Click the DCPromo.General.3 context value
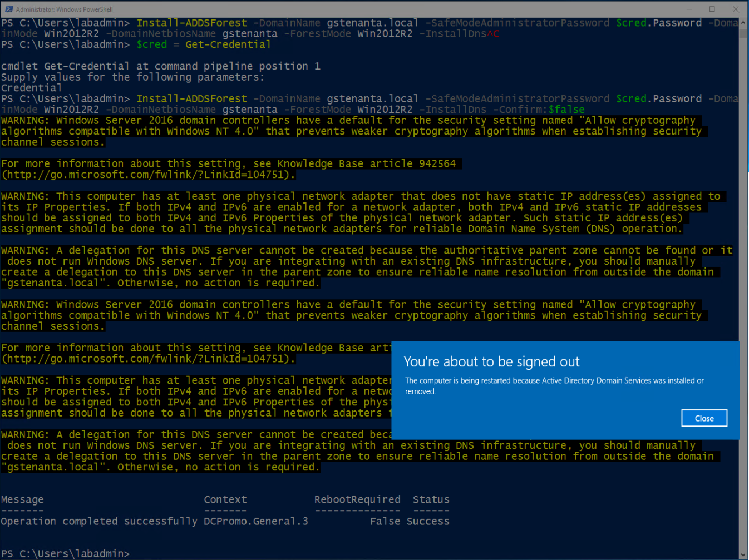The image size is (749, 560). 255,522
